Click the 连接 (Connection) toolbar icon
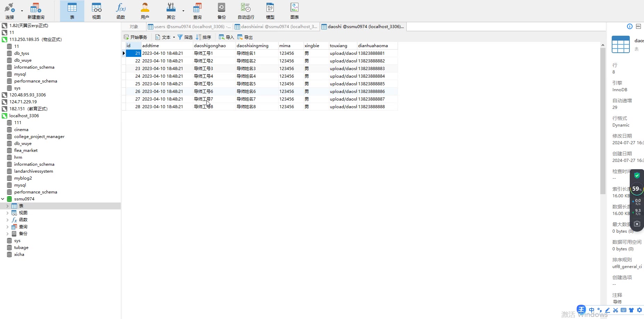Screen dimensions: 644x319 pyautogui.click(x=9, y=11)
